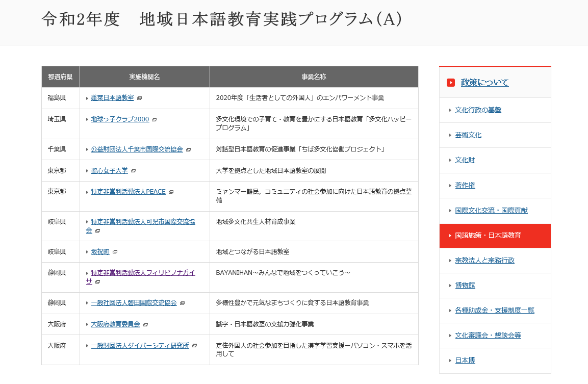588x384 pixels.
Task: Click external-link icon beside 特定非営利活動法人PEACE
Action: coord(171,192)
